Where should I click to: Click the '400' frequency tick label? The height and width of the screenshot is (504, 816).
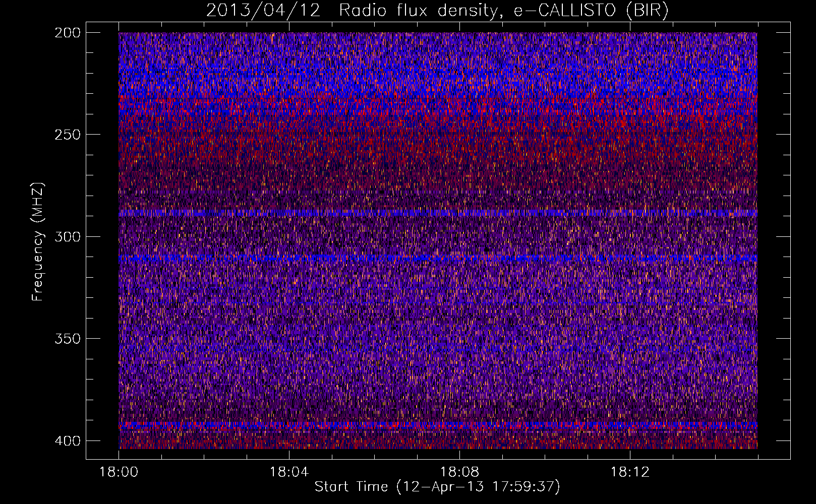pos(68,441)
